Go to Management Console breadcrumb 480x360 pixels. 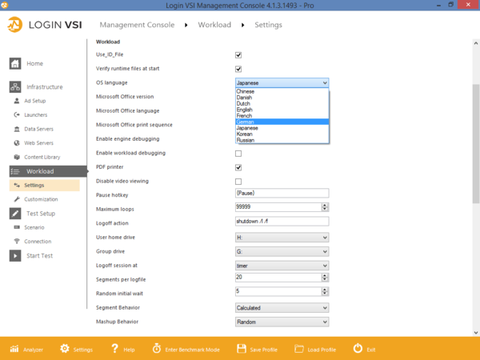tap(137, 25)
